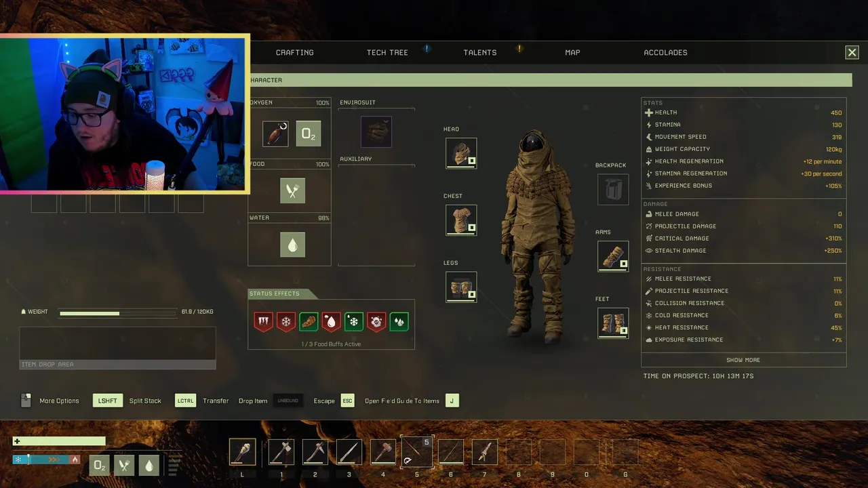This screenshot has width=868, height=488.
Task: Select the Legs armor slot
Action: [x=461, y=287]
